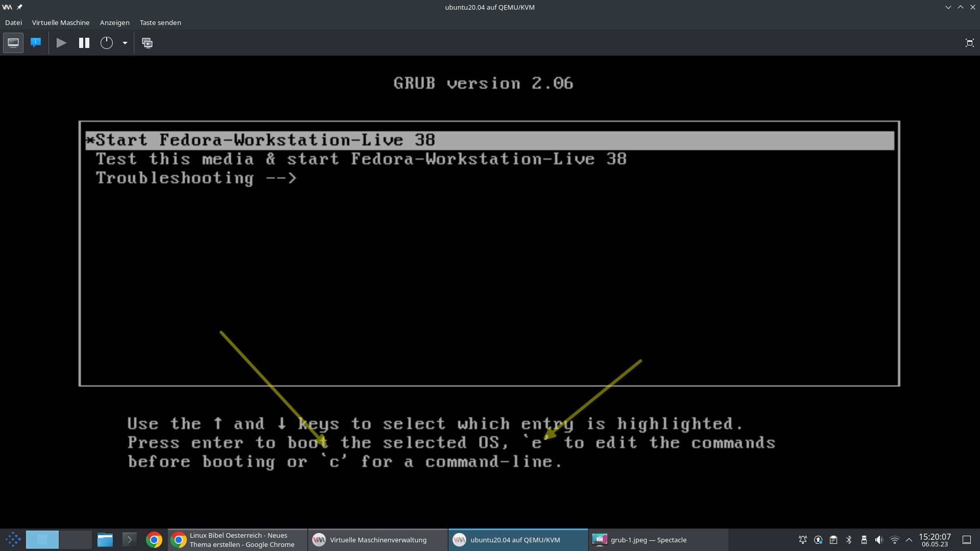Open the Taste senden menu
This screenshot has height=551, width=980.
160,22
